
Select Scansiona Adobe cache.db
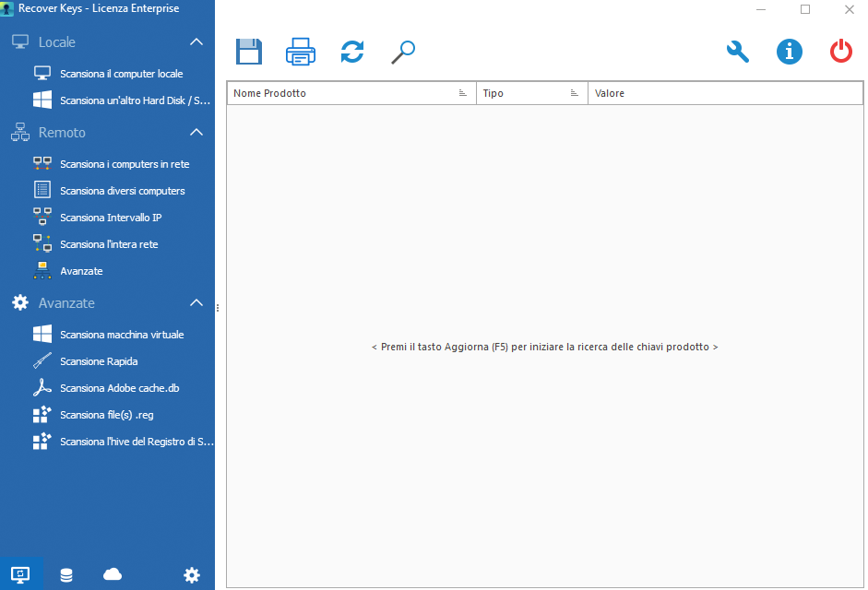click(120, 387)
